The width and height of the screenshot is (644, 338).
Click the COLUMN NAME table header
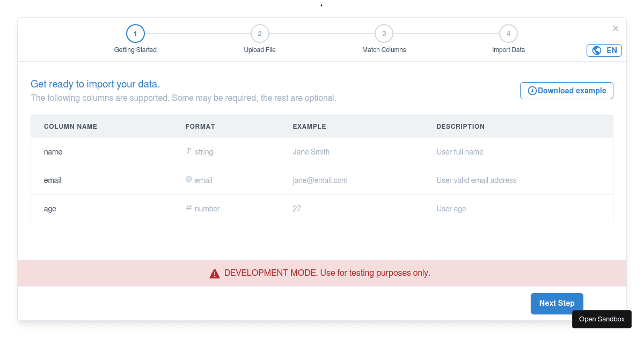pos(70,126)
